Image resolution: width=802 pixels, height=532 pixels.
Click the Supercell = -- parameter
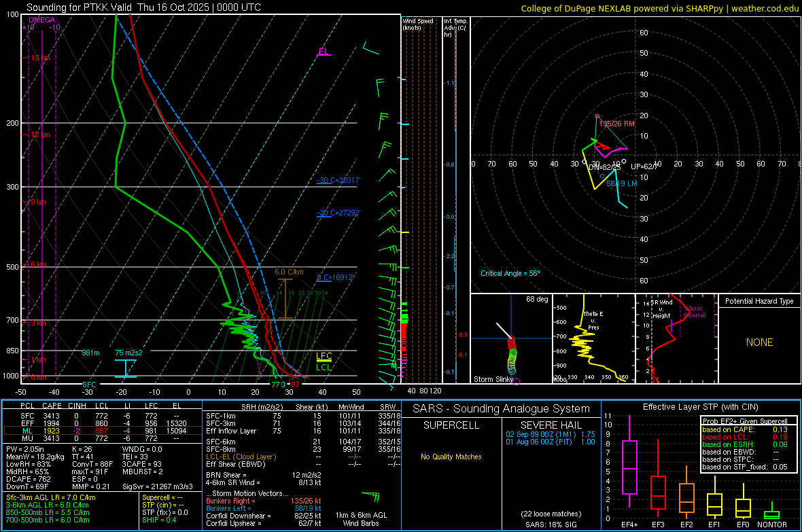coord(162,497)
